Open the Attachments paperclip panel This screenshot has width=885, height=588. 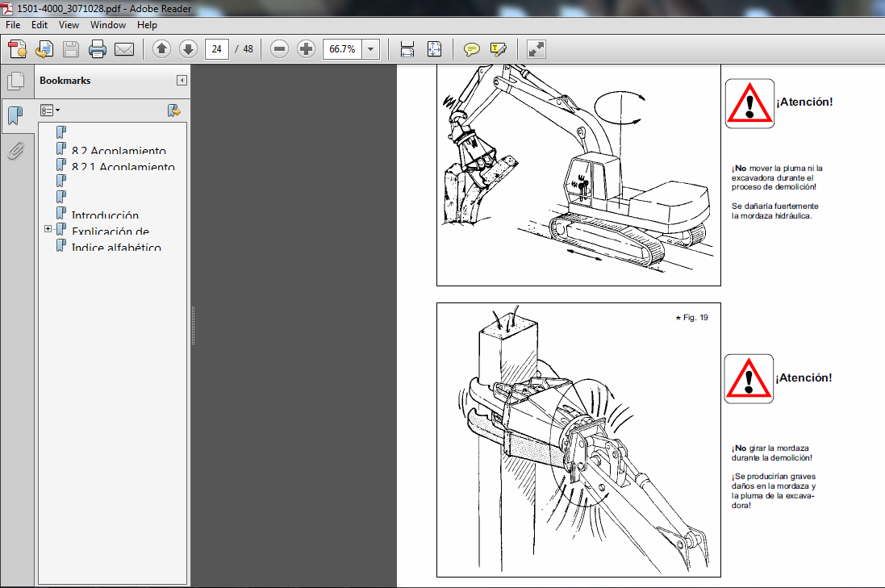click(16, 151)
